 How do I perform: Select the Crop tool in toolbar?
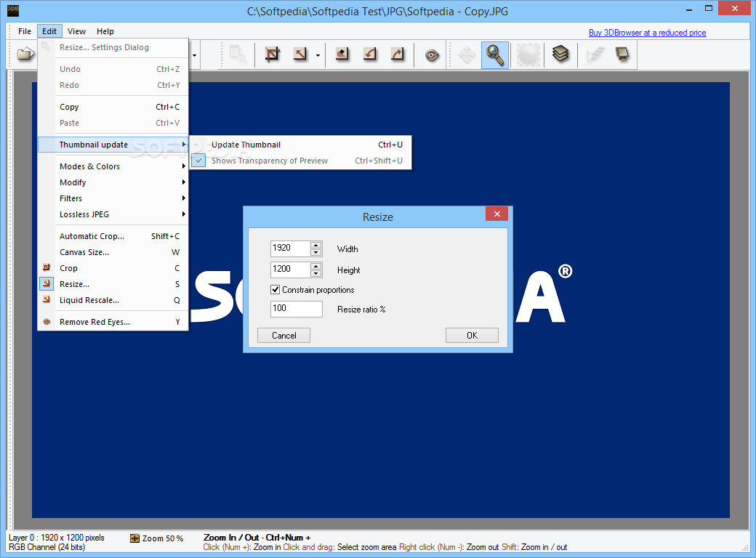click(273, 54)
